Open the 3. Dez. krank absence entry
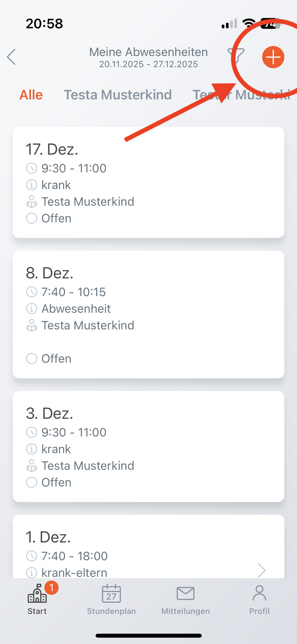 [x=148, y=447]
